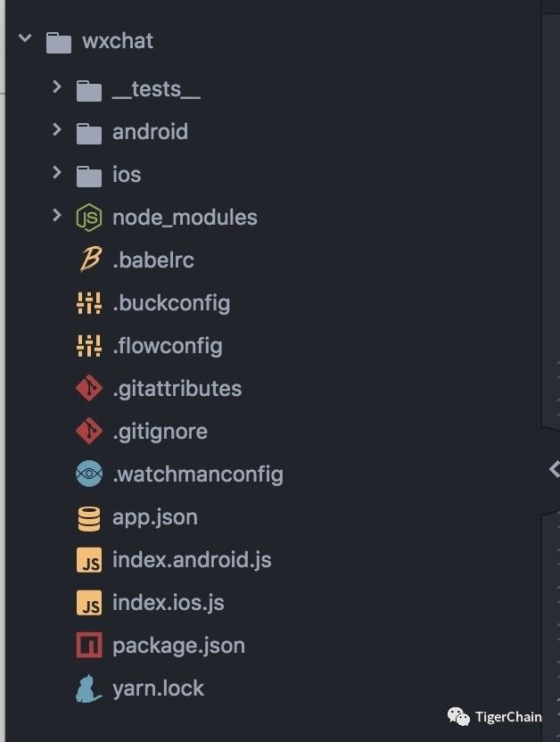Click the npm icon beside package.json

tap(89, 645)
